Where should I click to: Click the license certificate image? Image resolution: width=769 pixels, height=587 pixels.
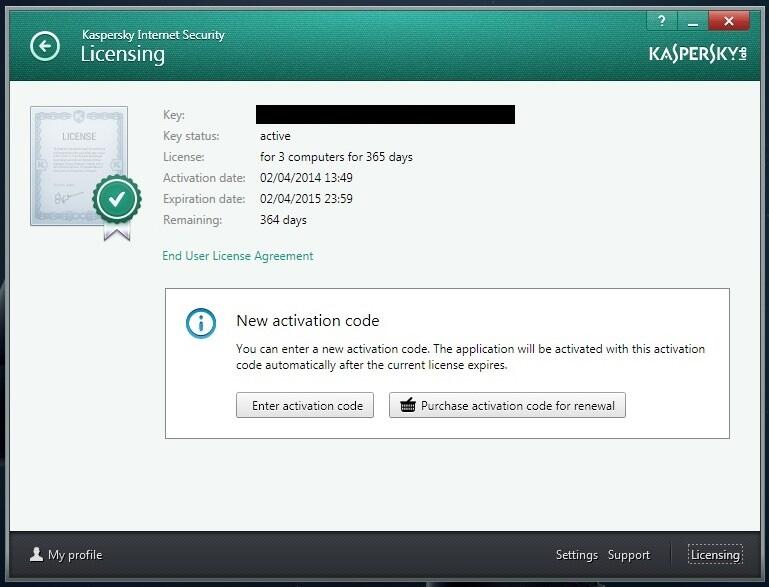point(78,166)
